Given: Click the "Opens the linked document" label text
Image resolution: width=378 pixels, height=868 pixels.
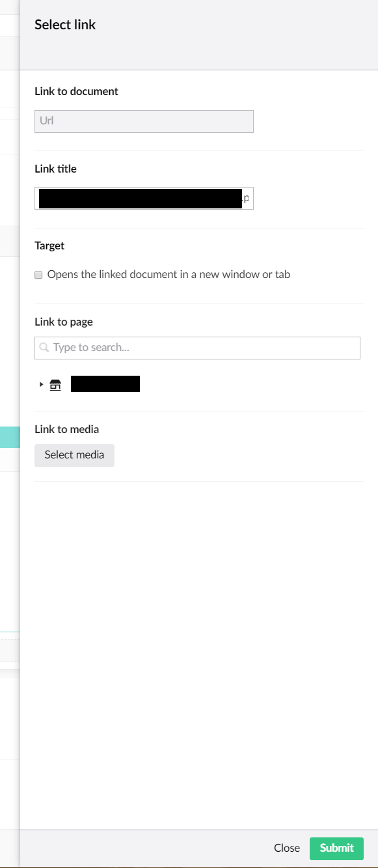Looking at the screenshot, I should (x=169, y=274).
